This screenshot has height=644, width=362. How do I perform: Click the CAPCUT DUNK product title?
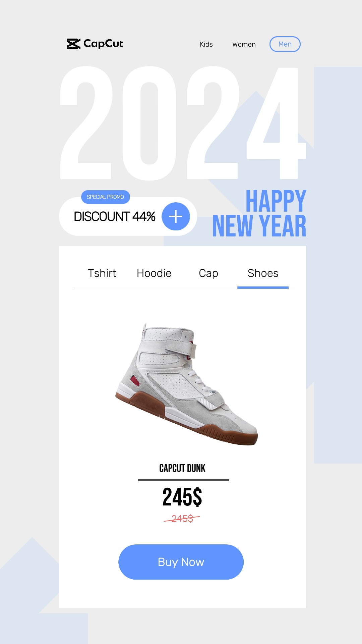pos(182,468)
